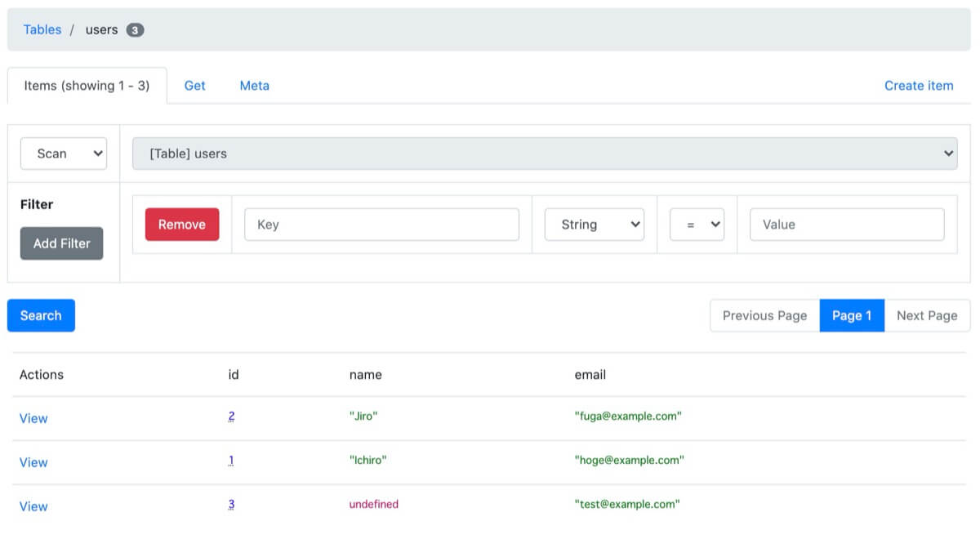Go to the Previous Page
Screen dimensions: 980x548
tap(764, 315)
